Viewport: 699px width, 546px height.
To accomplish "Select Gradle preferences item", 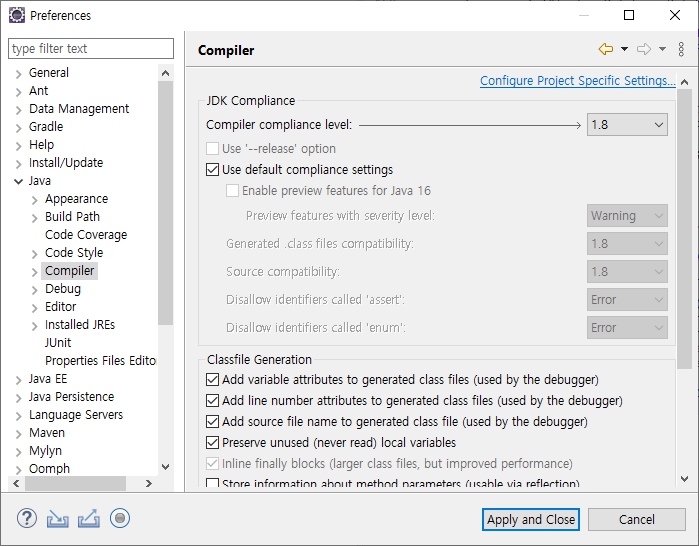I will 46,127.
